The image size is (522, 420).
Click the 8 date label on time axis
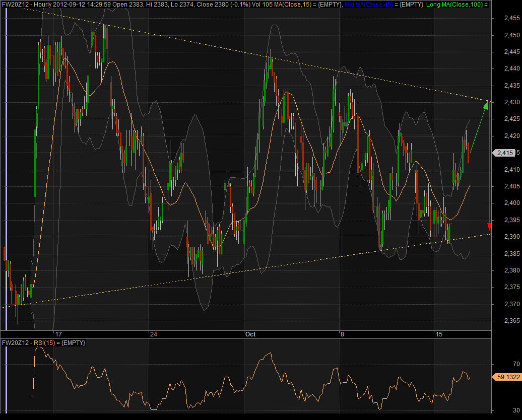click(x=342, y=334)
